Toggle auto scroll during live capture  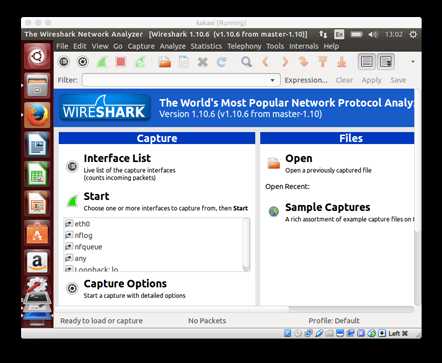[x=386, y=62]
